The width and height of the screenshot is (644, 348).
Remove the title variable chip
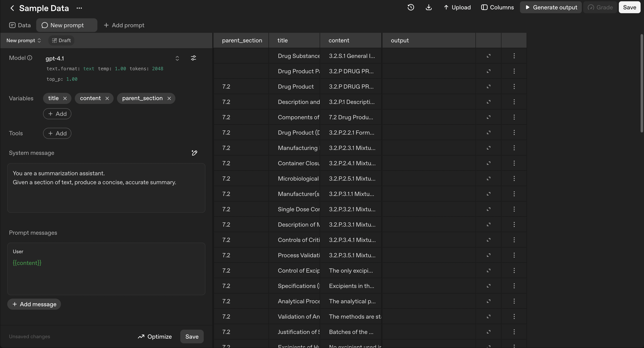point(65,98)
